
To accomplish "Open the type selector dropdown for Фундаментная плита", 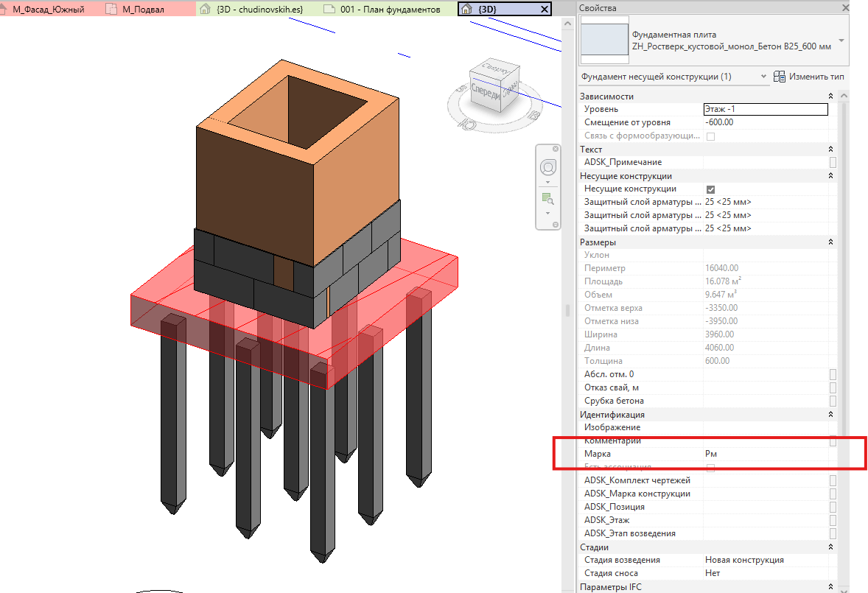I will click(x=841, y=41).
